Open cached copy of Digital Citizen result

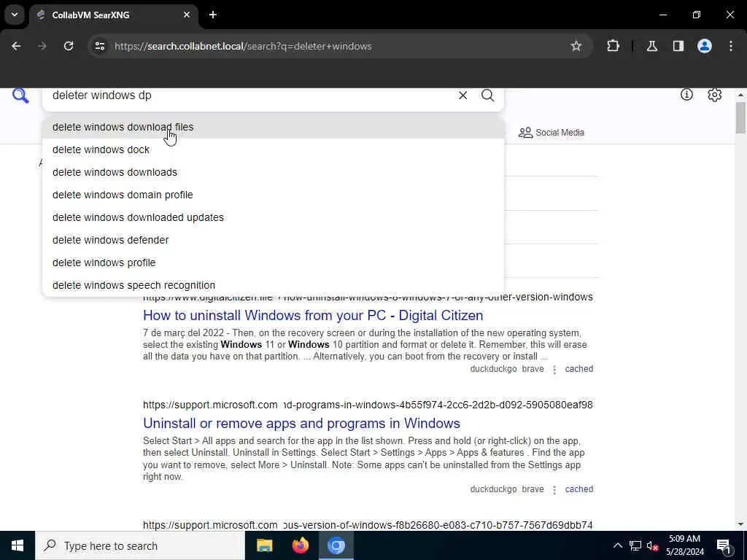[578, 368]
